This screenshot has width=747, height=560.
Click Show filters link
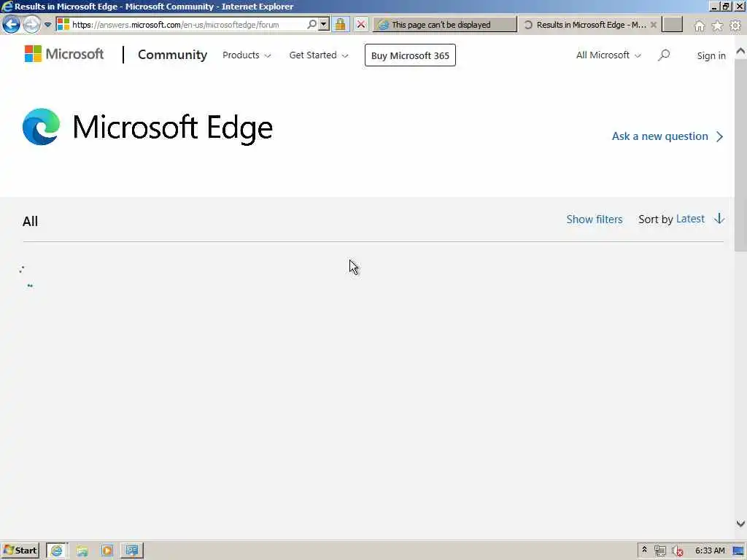[594, 219]
